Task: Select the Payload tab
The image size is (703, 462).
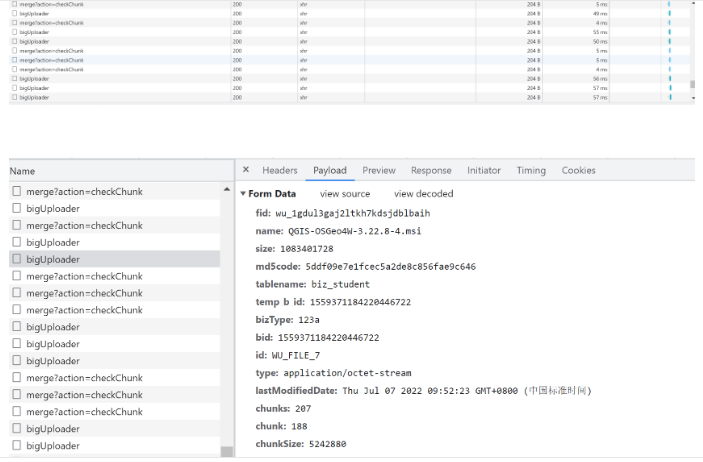Action: tap(330, 170)
